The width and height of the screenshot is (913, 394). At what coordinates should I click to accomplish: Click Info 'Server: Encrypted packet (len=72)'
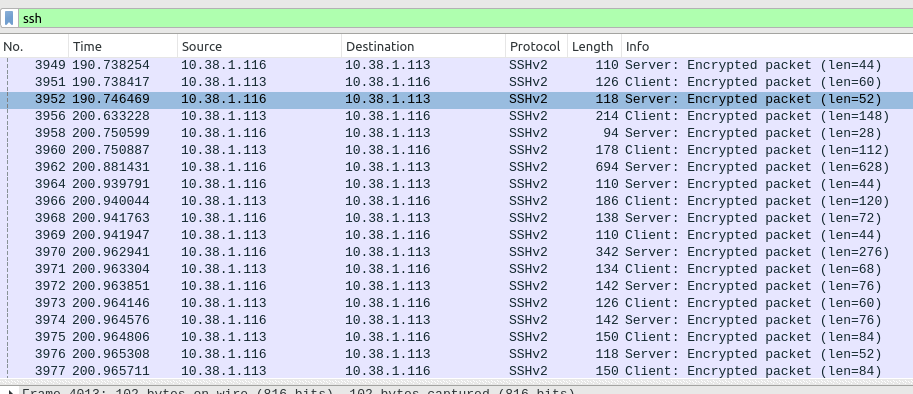[x=753, y=218]
